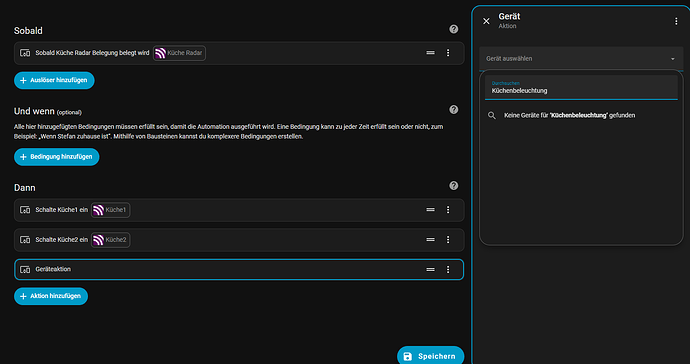Open help for the Sobald section
The image size is (690, 364).
(454, 29)
